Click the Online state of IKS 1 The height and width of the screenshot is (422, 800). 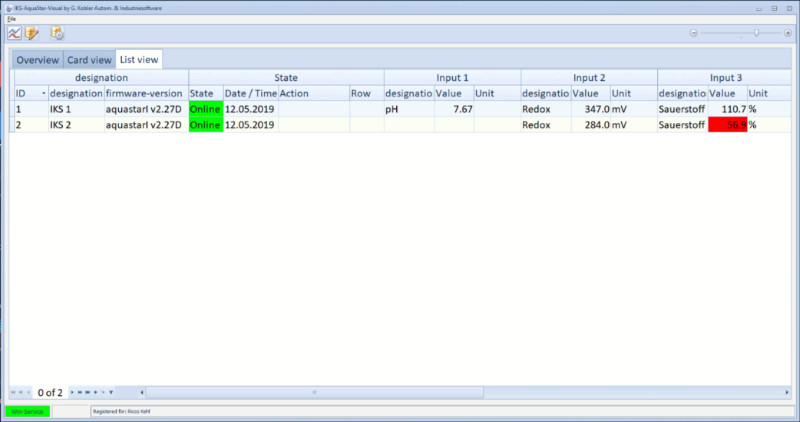[x=205, y=109]
